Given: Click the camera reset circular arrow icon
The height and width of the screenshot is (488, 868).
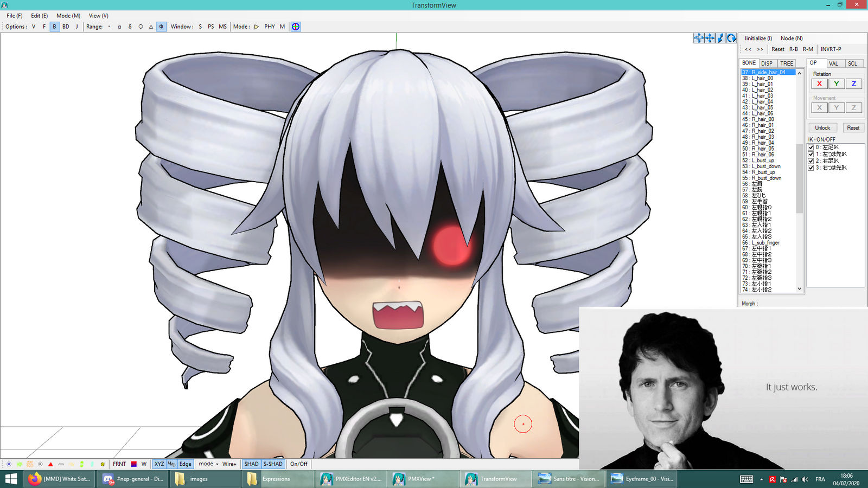Looking at the screenshot, I should [x=731, y=38].
